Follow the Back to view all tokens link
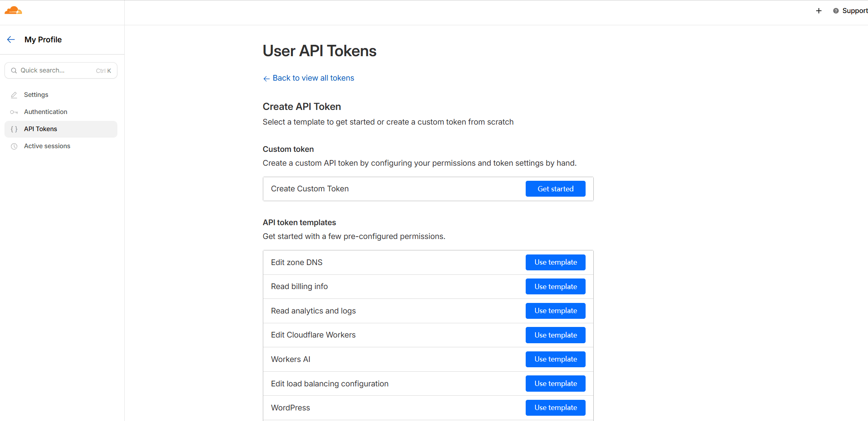Viewport: 868px width, 421px height. (x=313, y=78)
